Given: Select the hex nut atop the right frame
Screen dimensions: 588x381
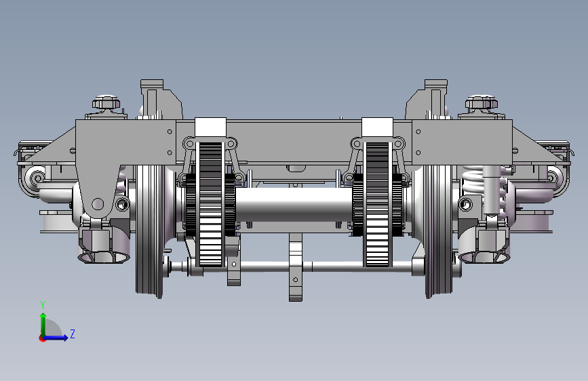Looking at the screenshot, I should click(482, 102).
